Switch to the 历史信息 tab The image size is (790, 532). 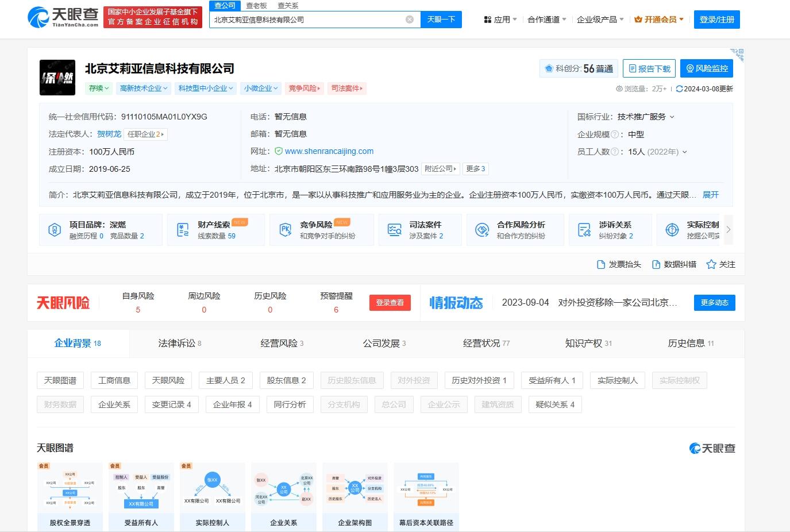691,343
